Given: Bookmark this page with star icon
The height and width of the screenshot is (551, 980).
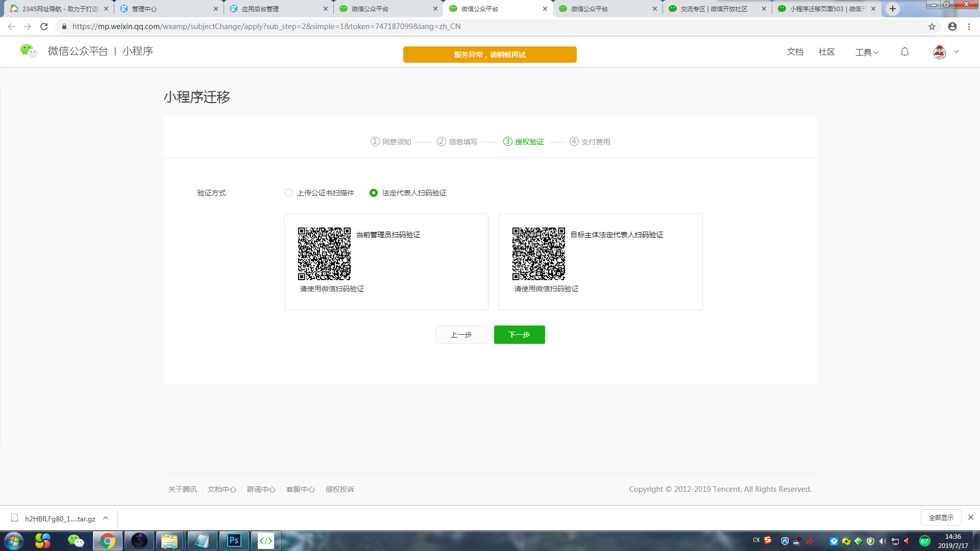Looking at the screenshot, I should [x=932, y=27].
